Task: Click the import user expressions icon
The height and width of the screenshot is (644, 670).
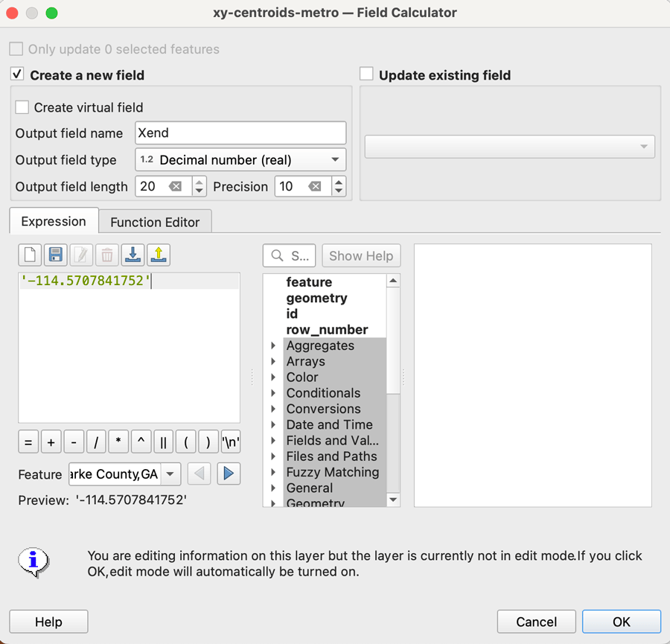Action: point(133,255)
